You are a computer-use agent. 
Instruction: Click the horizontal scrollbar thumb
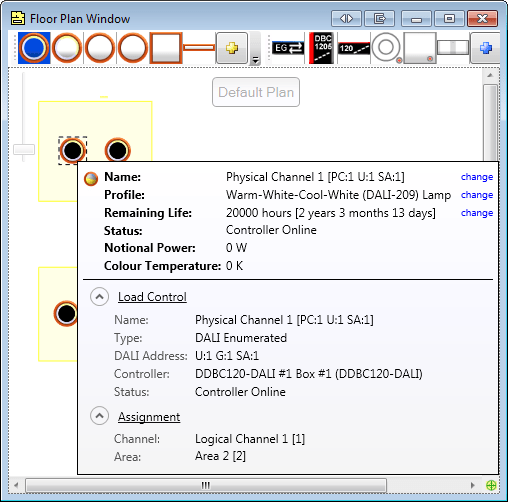206,485
